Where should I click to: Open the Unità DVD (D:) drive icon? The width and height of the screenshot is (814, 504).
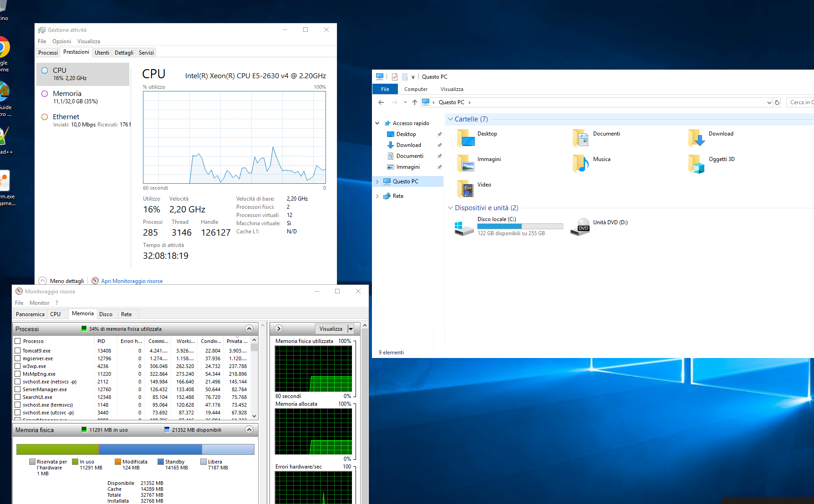580,227
